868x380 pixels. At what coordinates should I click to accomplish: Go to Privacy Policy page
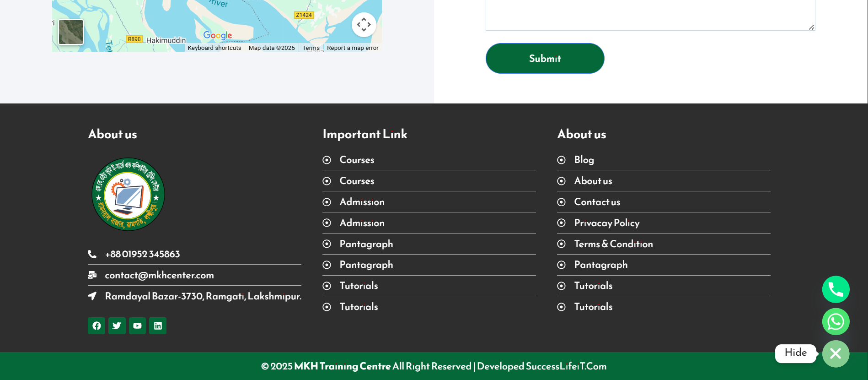606,223
